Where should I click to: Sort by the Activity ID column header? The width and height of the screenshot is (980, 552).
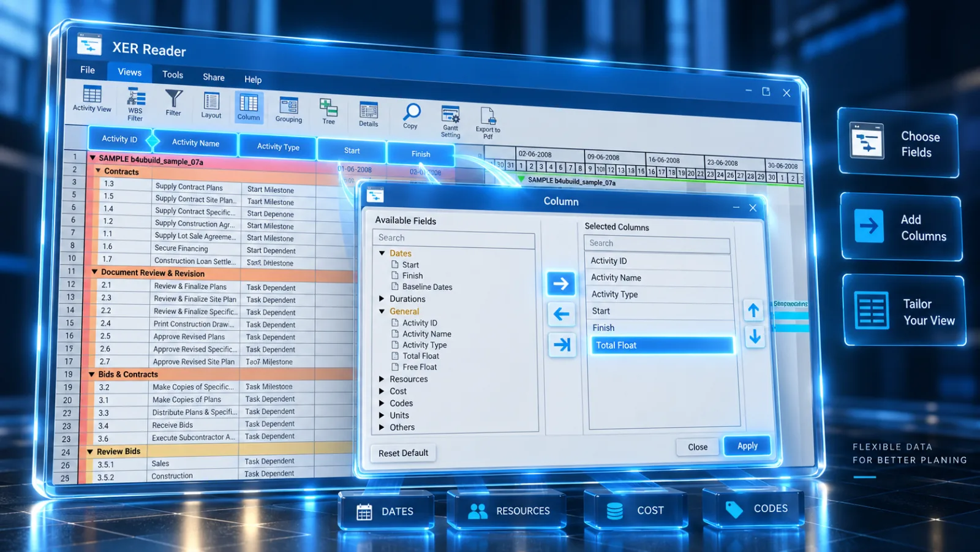point(120,139)
